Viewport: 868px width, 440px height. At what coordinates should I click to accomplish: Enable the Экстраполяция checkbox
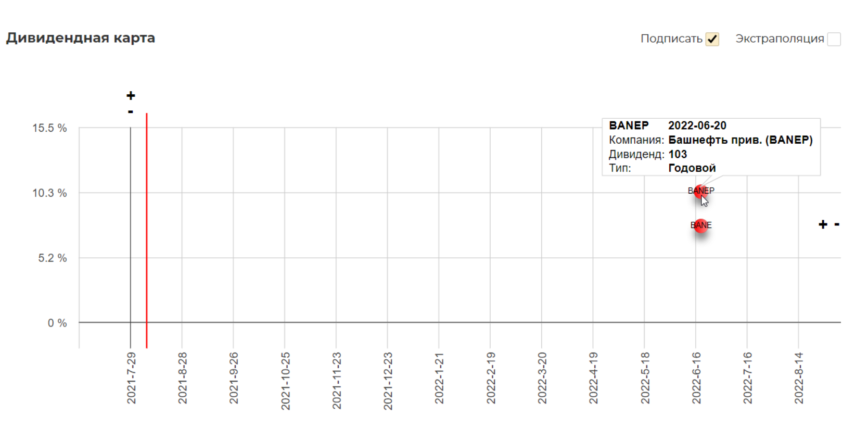pyautogui.click(x=834, y=39)
